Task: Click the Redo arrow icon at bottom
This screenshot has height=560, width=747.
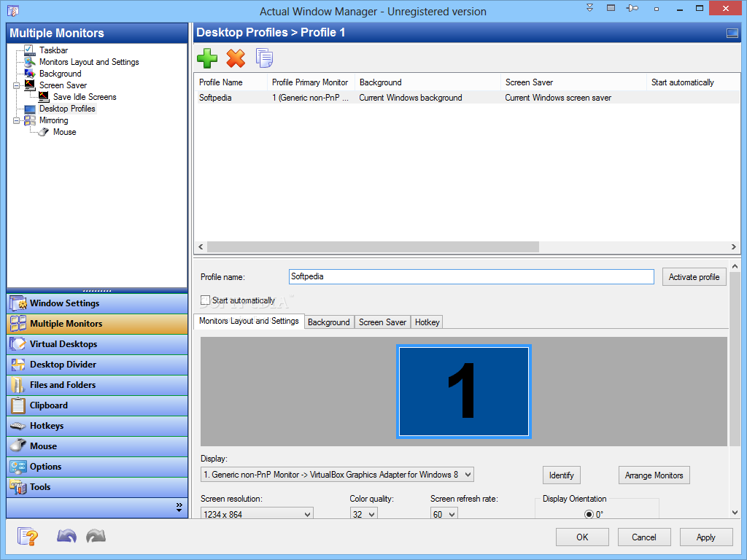Action: (x=96, y=537)
